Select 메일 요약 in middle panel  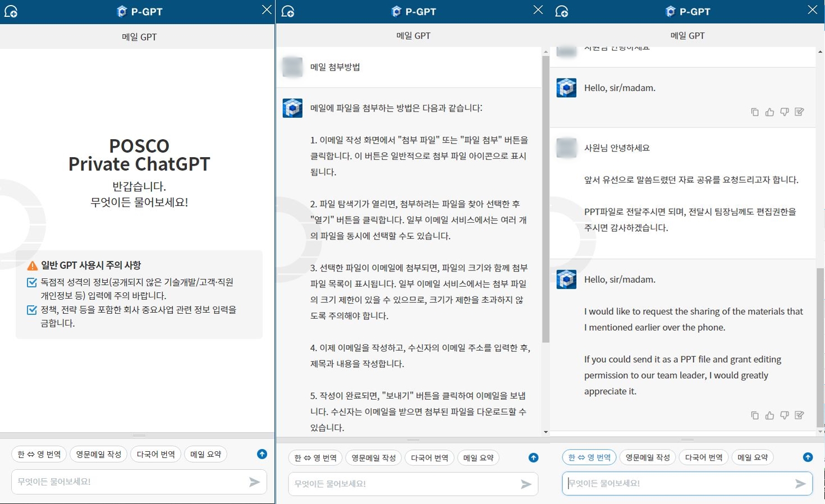479,457
